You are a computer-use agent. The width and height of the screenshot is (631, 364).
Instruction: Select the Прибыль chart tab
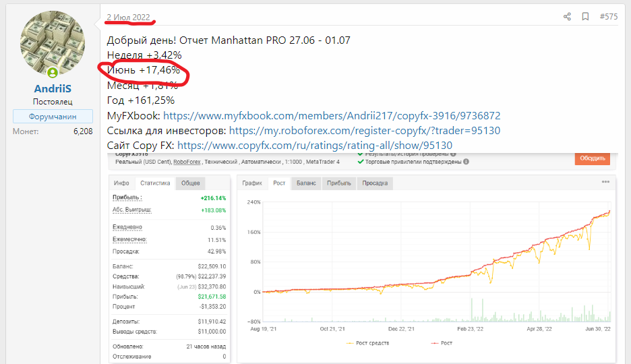339,183
